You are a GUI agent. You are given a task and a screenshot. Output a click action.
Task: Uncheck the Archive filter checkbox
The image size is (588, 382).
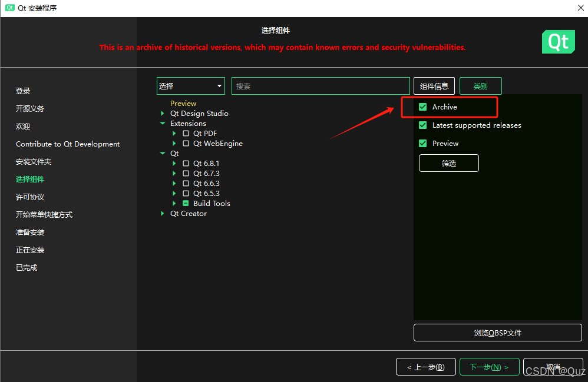pos(422,107)
